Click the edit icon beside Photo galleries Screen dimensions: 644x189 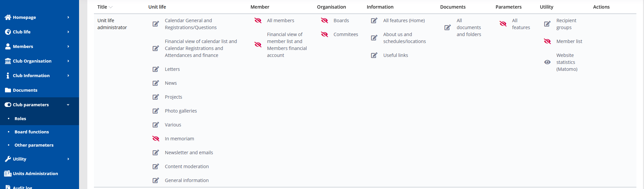(x=155, y=111)
